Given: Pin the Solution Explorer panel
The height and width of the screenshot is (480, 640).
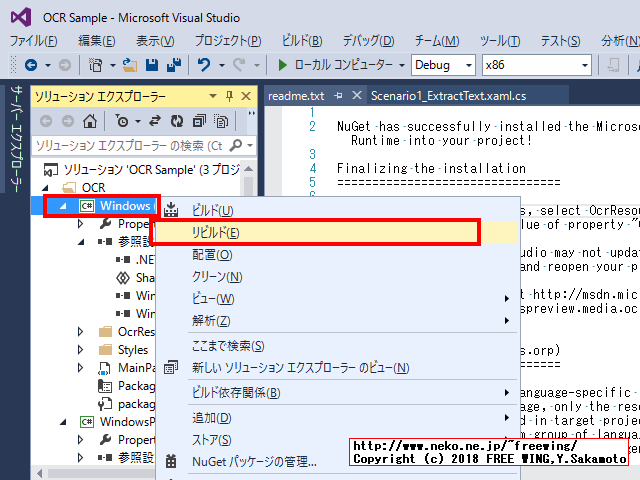Looking at the screenshot, I should 229,96.
